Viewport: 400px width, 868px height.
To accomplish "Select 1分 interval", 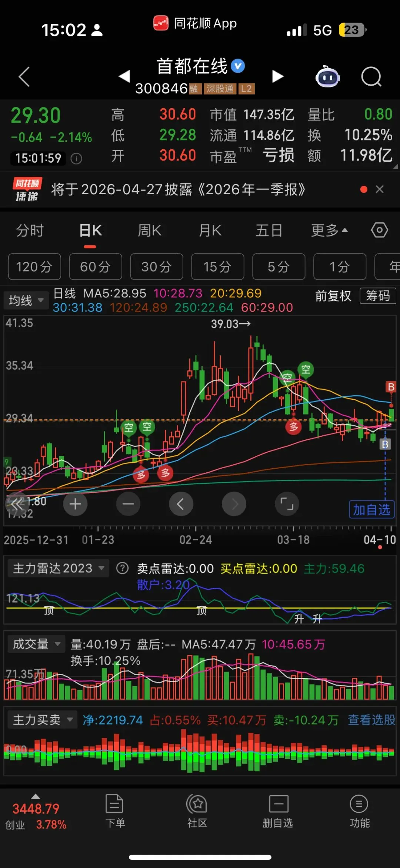I will [x=340, y=267].
